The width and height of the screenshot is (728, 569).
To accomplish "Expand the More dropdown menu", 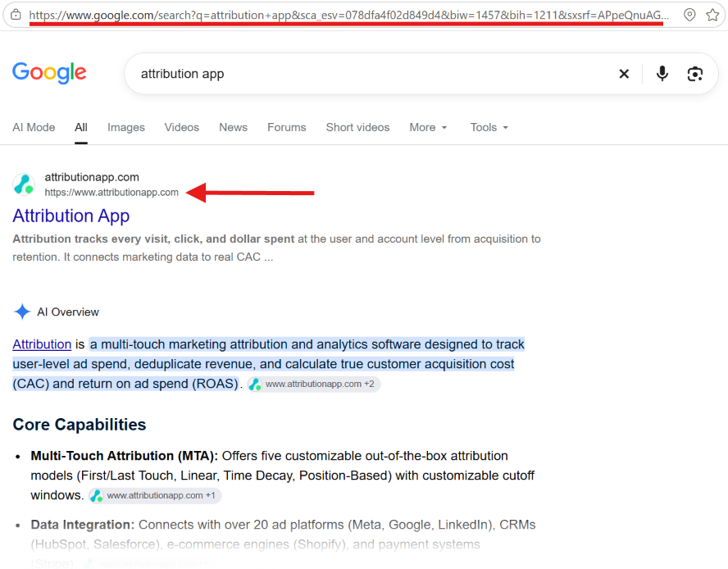I will coord(428,127).
